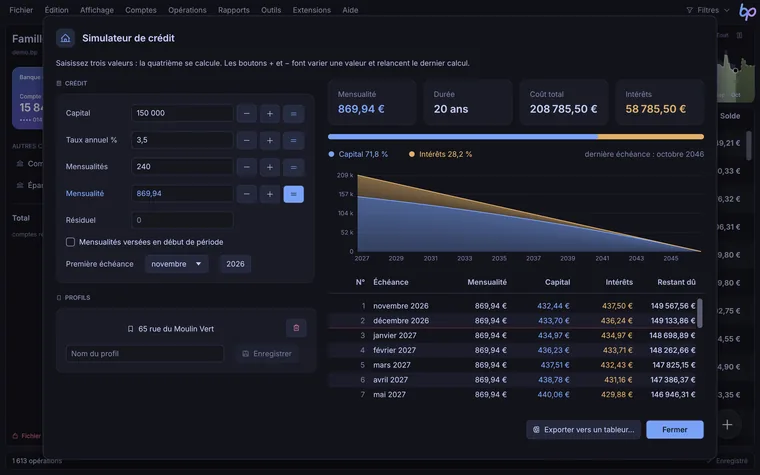The image size is (760, 475).
Task: Click the Mensualité amount input field
Action: click(x=182, y=193)
